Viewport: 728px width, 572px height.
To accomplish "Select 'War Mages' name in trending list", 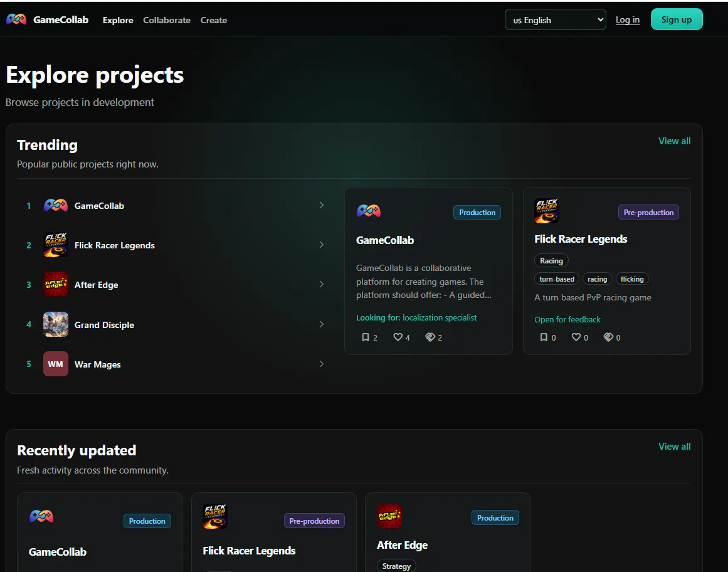I will pyautogui.click(x=97, y=364).
